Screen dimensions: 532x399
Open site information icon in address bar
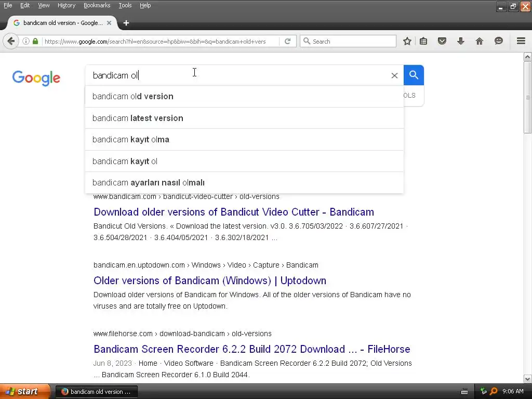tap(26, 42)
